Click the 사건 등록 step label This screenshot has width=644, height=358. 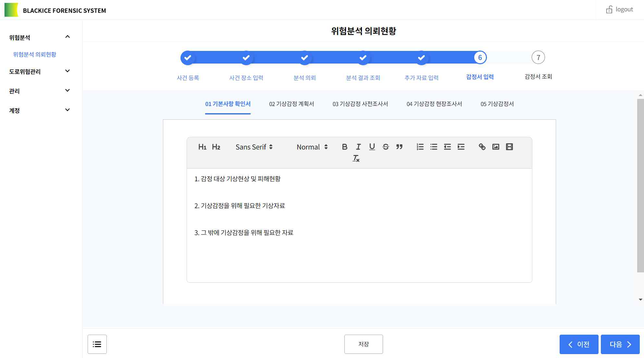click(188, 78)
